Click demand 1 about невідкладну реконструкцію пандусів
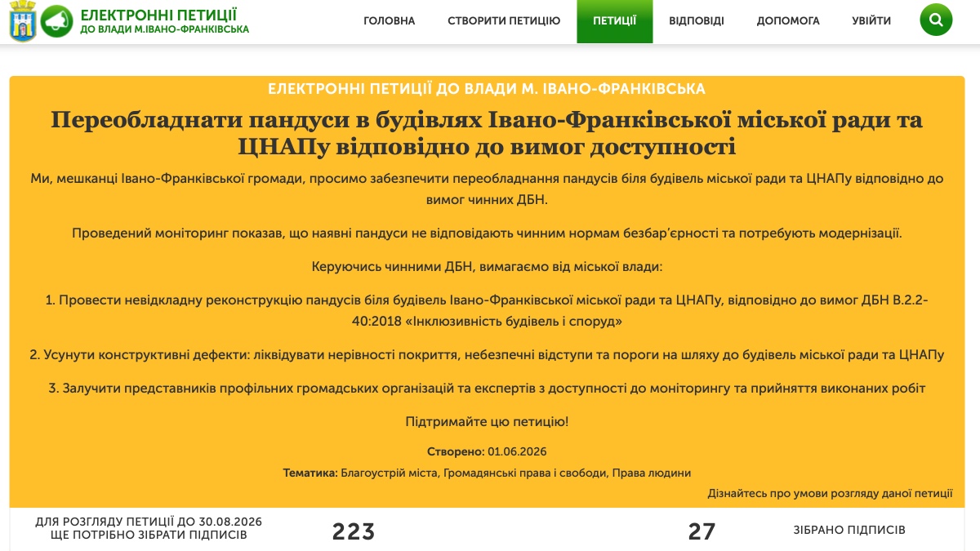980x551 pixels. point(487,311)
